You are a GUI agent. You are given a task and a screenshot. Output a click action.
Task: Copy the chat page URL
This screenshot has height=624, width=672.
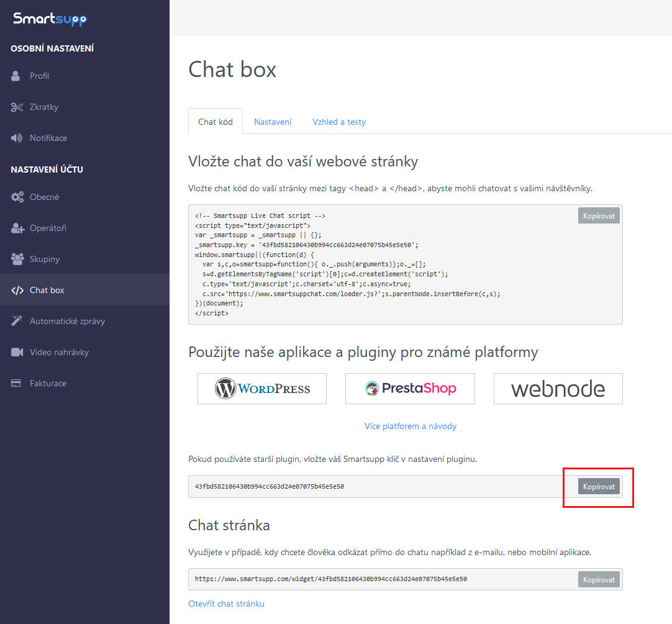(599, 579)
